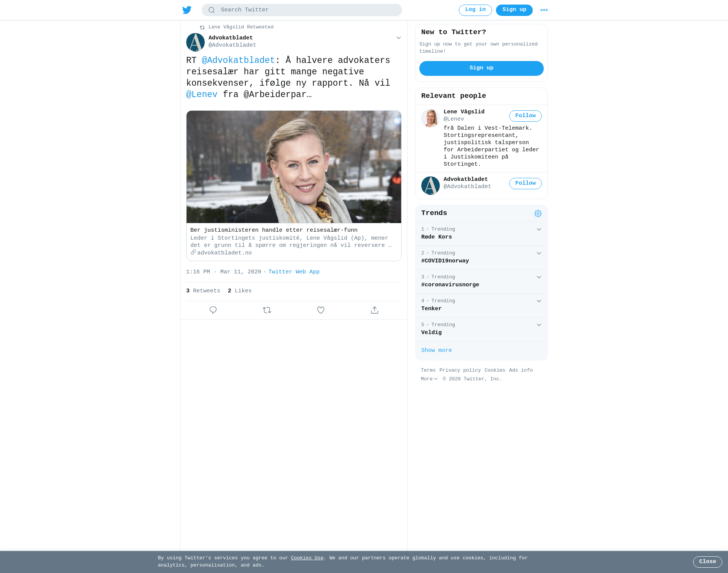Click the 1:16 PM · Mar 11, 2020 timestamp
The width and height of the screenshot is (728, 573).
224,272
